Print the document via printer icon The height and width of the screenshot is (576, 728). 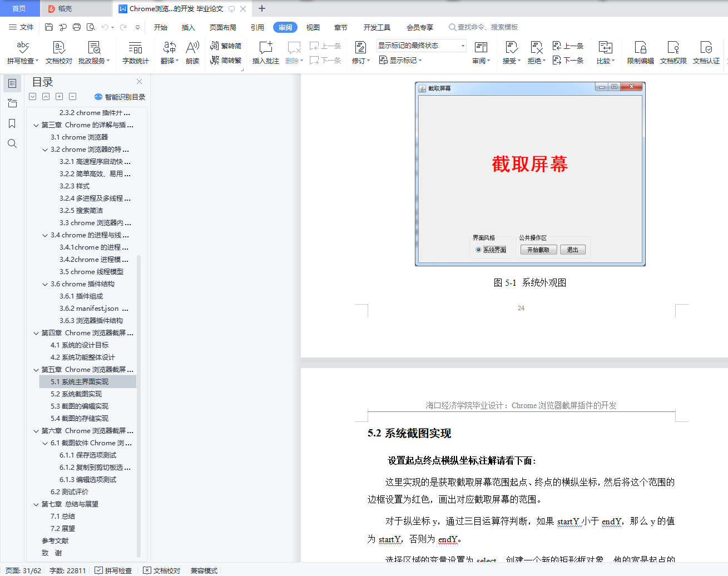[77, 27]
